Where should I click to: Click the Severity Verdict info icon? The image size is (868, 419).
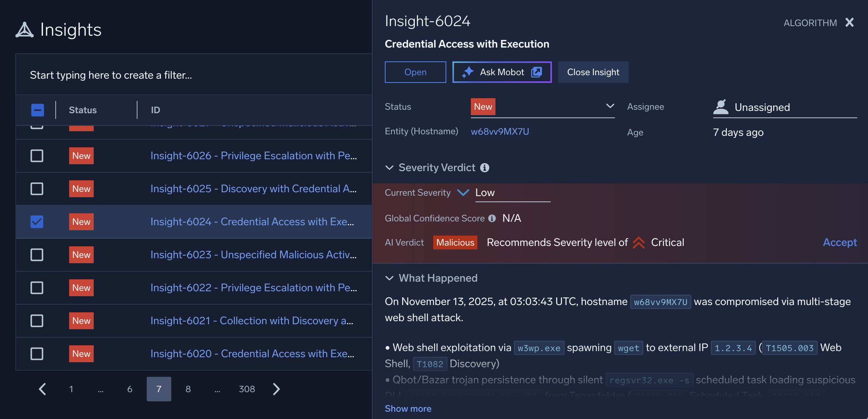(485, 168)
